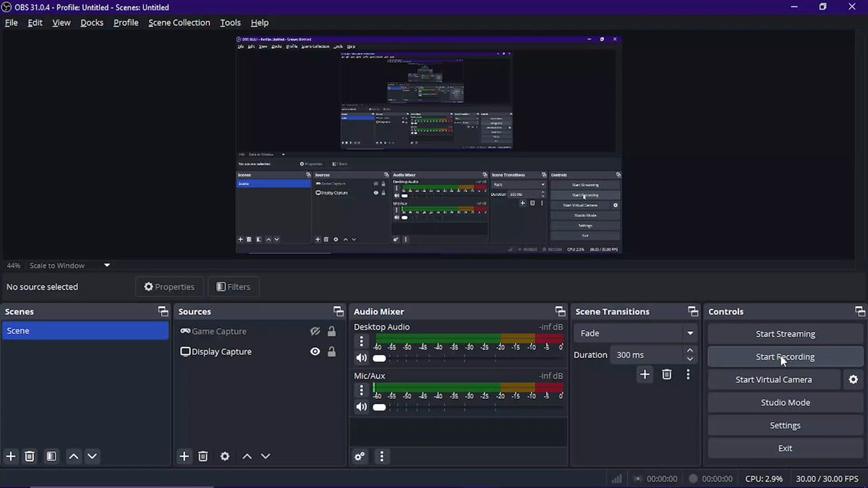Expand the Fade transition dropdown
Viewport: 868px width, 488px height.
pyautogui.click(x=691, y=333)
